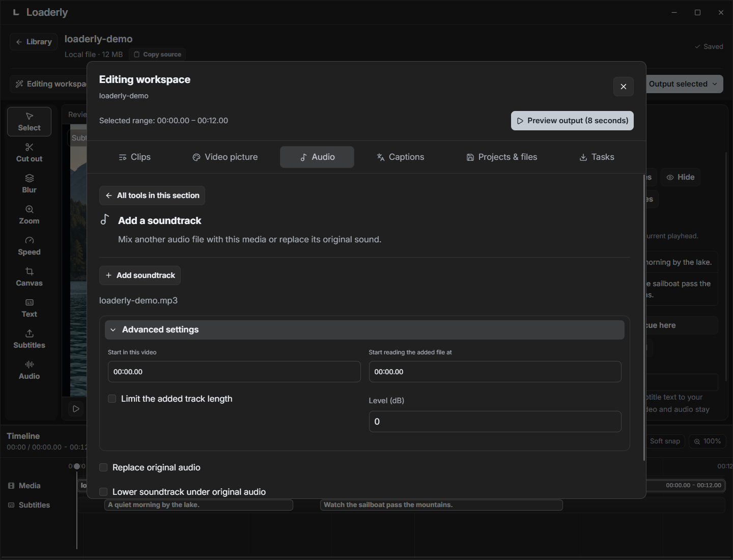Image resolution: width=733 pixels, height=560 pixels.
Task: Toggle Soft snap on timeline
Action: pyautogui.click(x=665, y=441)
